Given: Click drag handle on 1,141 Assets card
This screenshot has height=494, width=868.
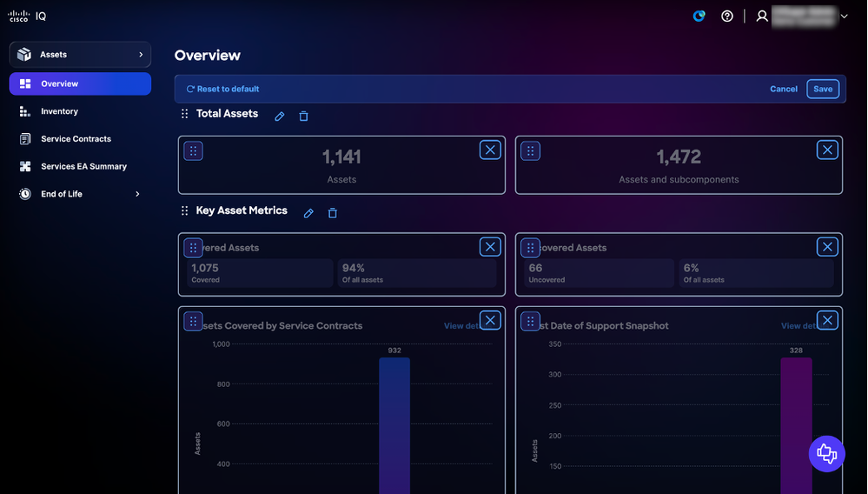Looking at the screenshot, I should click(x=193, y=150).
